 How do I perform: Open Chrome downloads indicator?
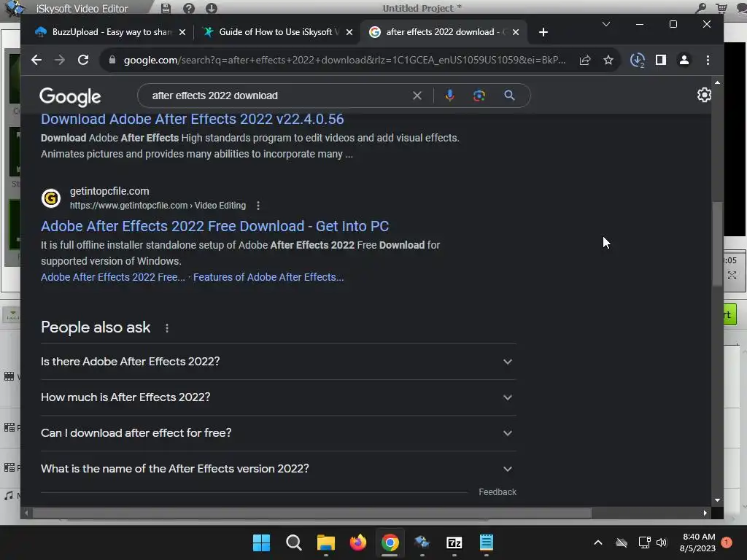[x=638, y=60]
